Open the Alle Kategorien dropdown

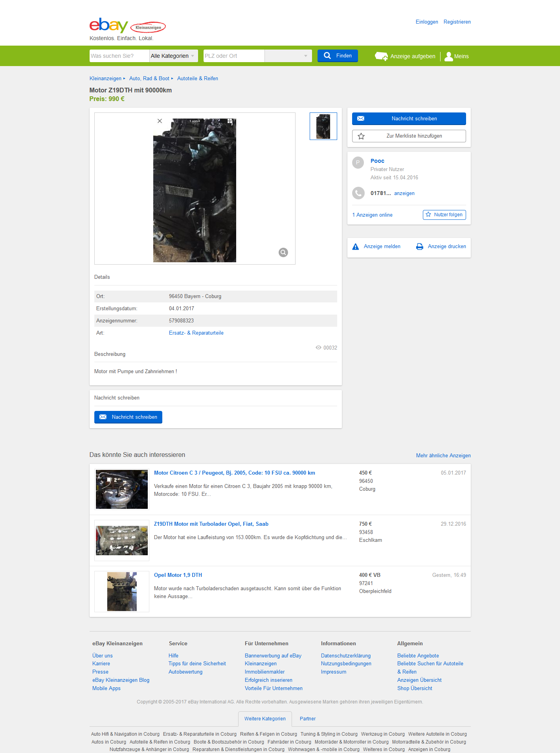point(173,56)
